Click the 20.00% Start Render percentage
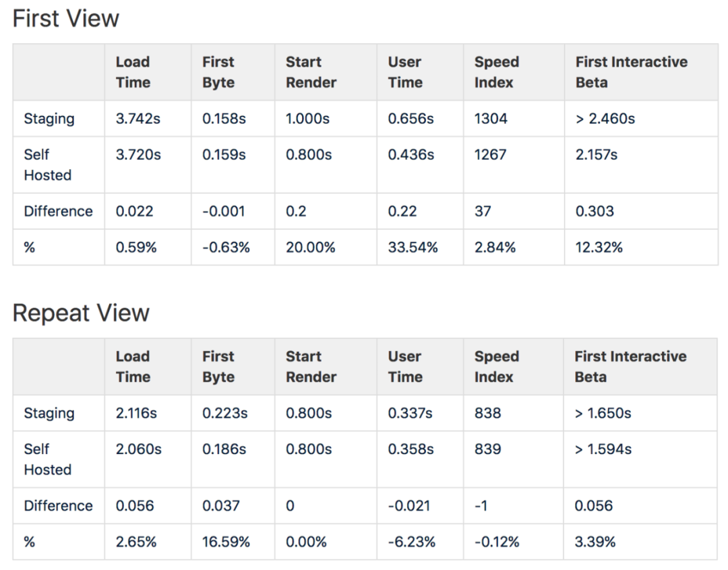The height and width of the screenshot is (570, 728). pos(310,247)
